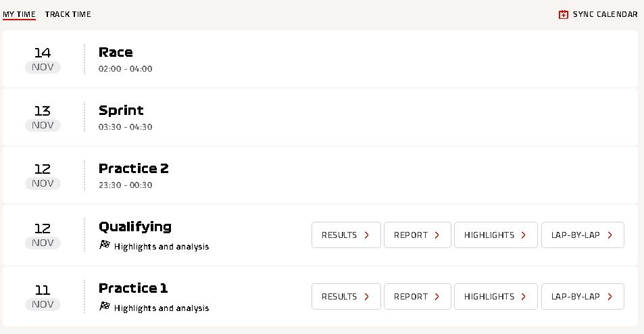Click the chevron arrow on Practice 1 Highlights
644x334 pixels.
click(x=523, y=297)
